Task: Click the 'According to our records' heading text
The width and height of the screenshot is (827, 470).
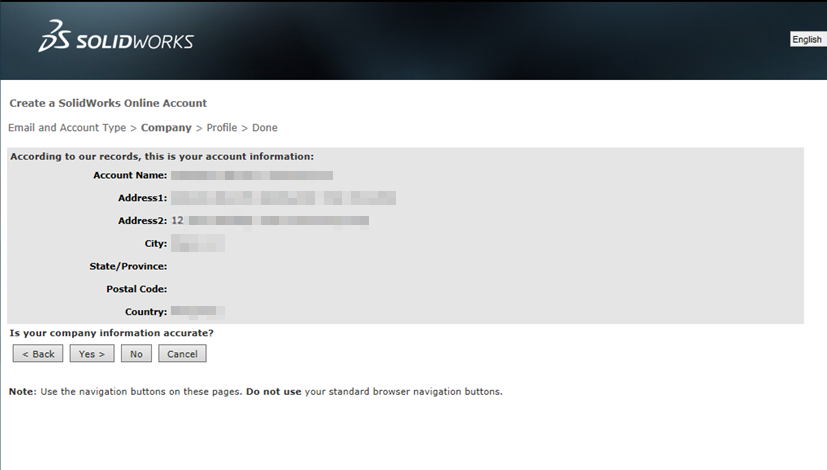Action: pyautogui.click(x=162, y=156)
